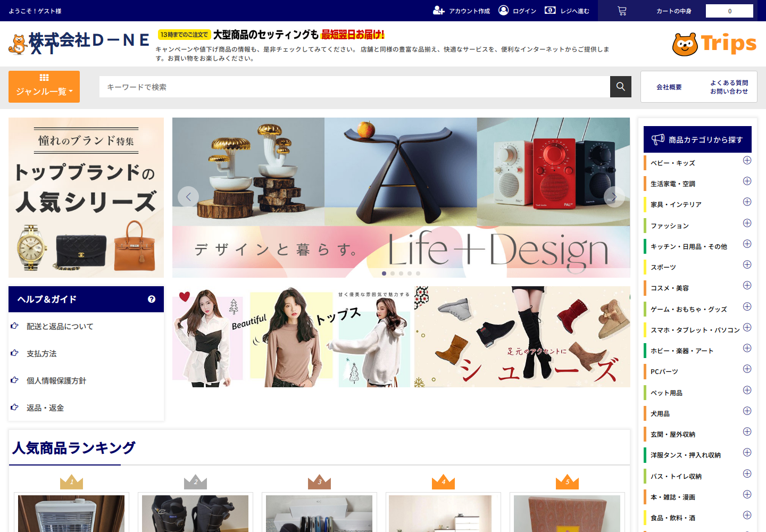This screenshot has width=766, height=532.
Task: Expand the 生活家電・空調 category
Action: (747, 181)
